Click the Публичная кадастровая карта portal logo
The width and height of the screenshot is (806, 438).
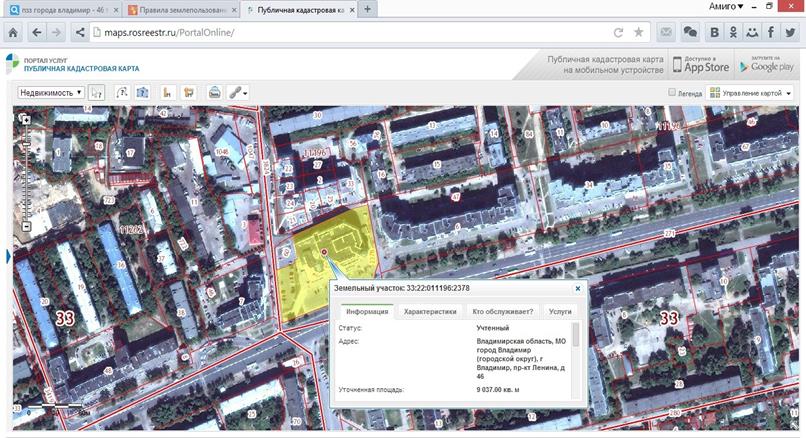72,64
